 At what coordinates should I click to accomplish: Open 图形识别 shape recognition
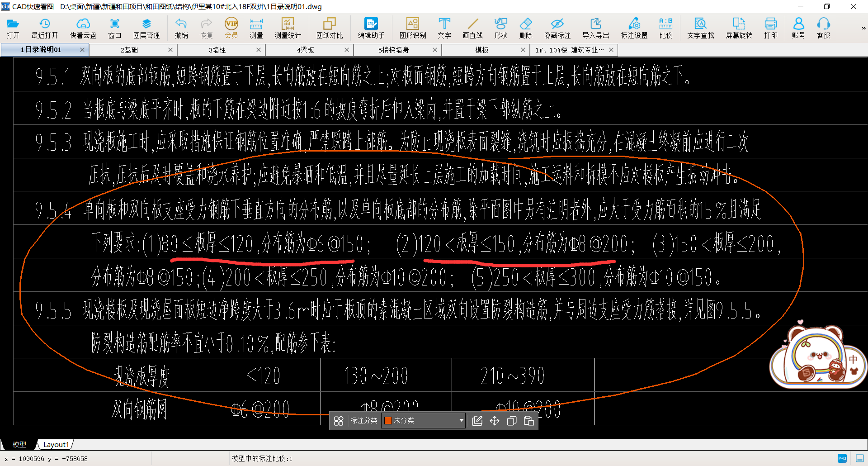tap(413, 28)
